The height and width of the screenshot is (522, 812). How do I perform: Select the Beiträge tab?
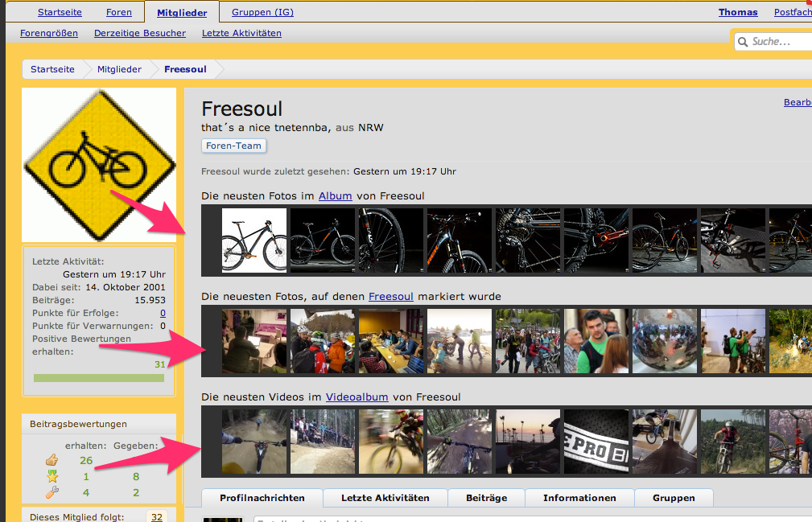486,498
